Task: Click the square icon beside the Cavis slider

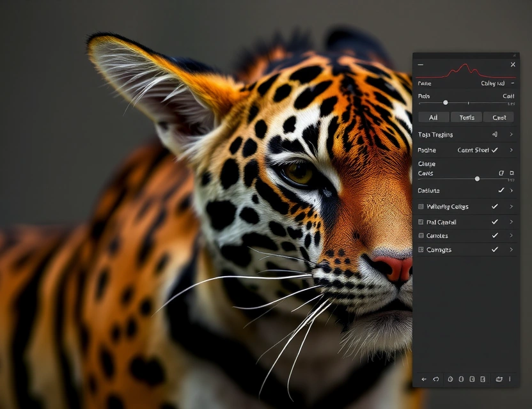Action: (x=512, y=173)
